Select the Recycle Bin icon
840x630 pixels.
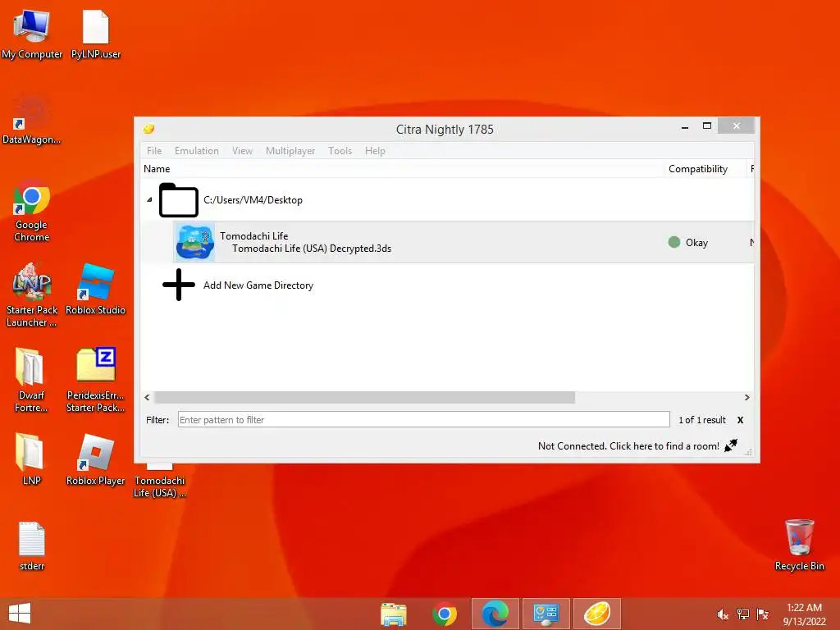[x=799, y=545]
